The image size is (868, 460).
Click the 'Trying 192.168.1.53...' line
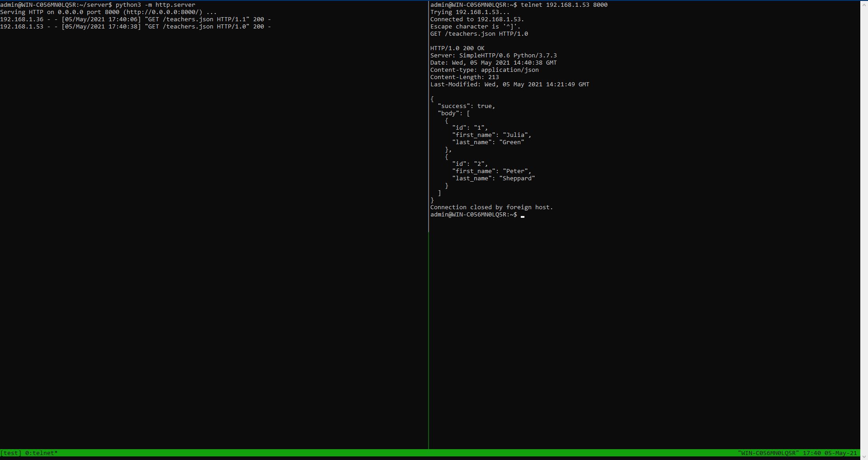click(470, 12)
